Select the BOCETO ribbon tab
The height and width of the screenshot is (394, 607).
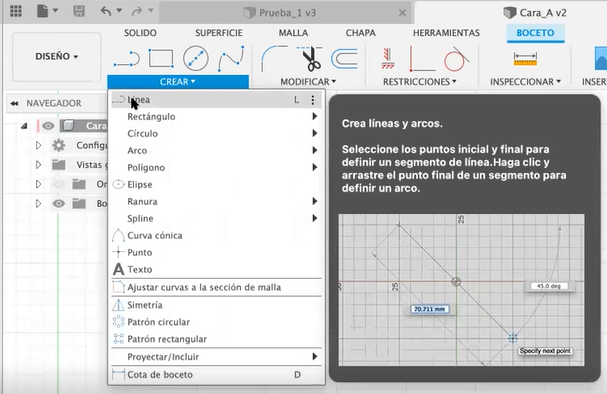535,33
